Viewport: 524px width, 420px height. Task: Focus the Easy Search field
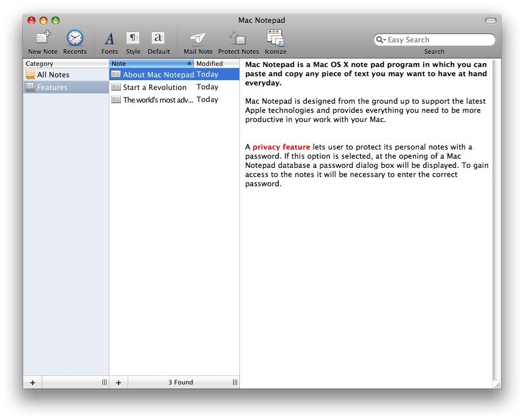coord(435,40)
